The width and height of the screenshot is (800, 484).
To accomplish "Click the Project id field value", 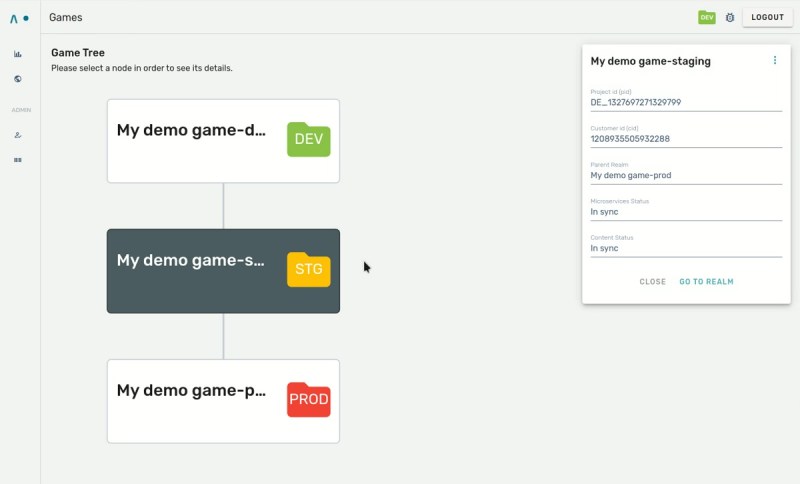I will [636, 103].
